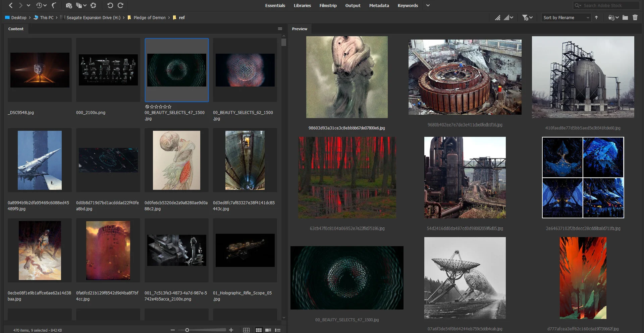Viewport: 644px width, 333px height.
Task: Switch to view content as list
Action: tap(278, 330)
